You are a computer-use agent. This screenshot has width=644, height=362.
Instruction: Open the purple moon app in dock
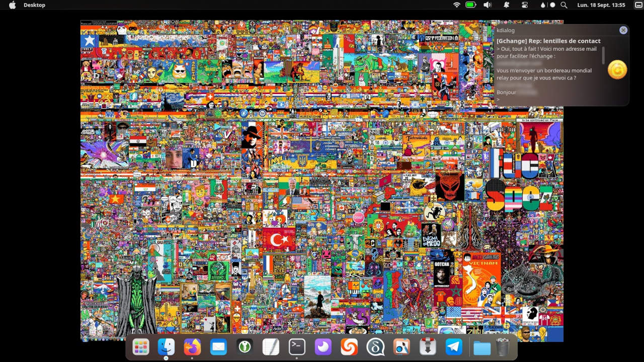(x=323, y=347)
